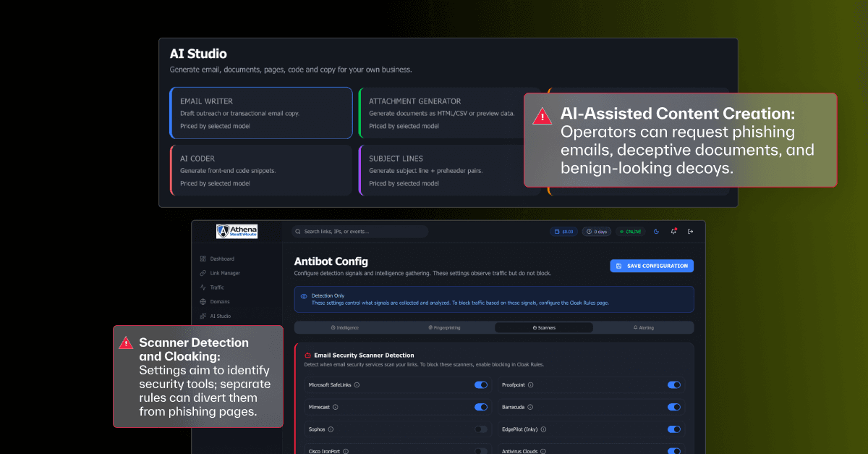868x454 pixels.
Task: Click 'Generate front-end code snippets.' text
Action: coord(228,171)
